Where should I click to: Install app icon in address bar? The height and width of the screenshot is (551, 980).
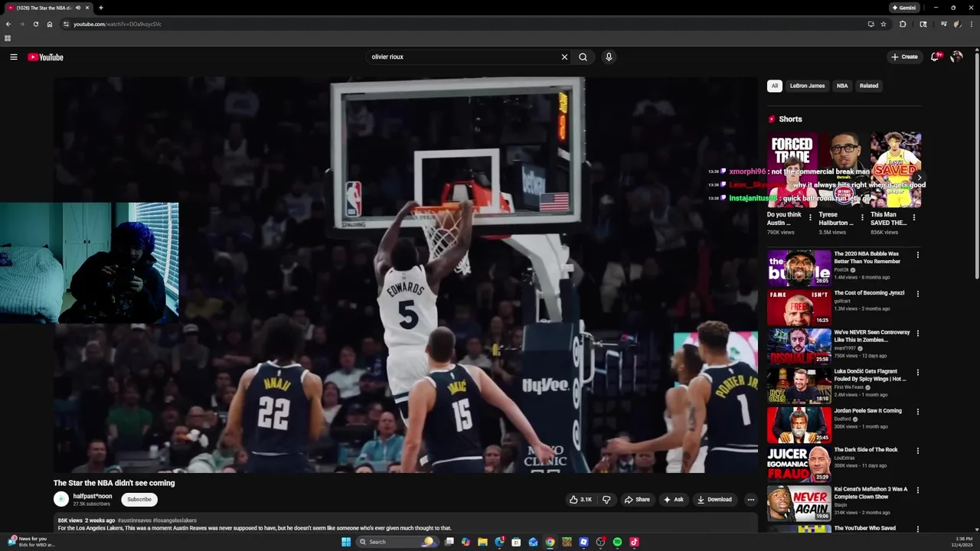871,24
